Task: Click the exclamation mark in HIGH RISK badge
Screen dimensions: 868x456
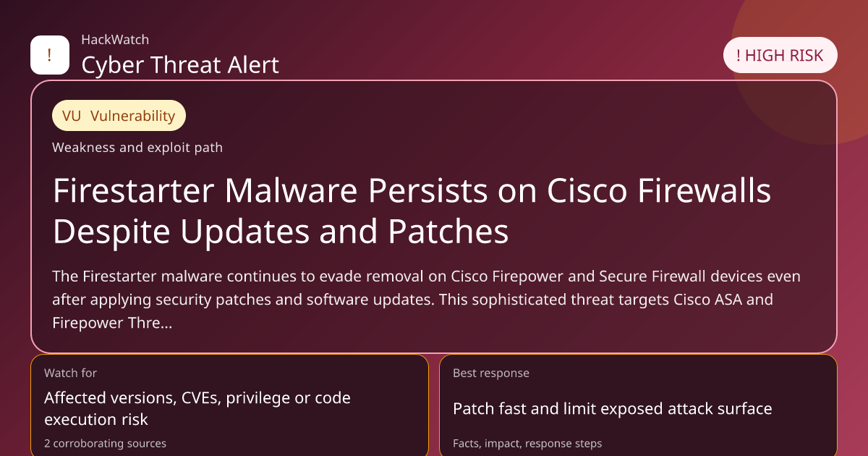Action: (738, 56)
